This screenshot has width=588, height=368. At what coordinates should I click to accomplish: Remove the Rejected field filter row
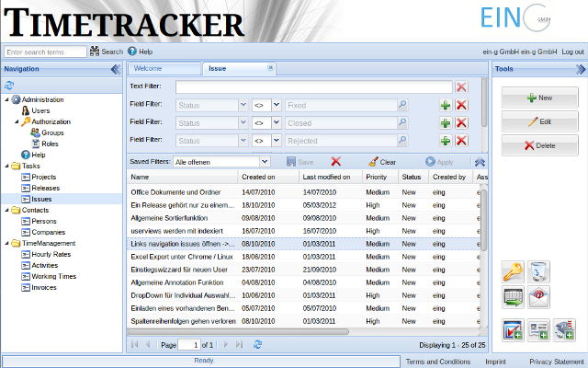pos(461,140)
